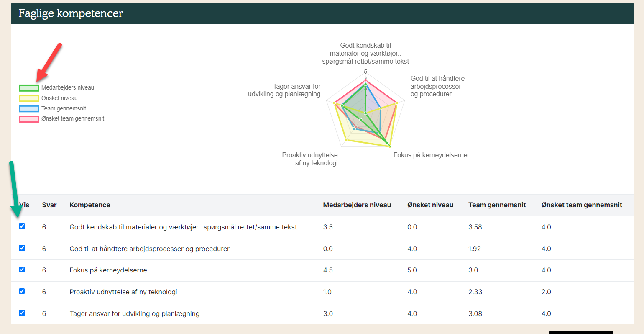The width and height of the screenshot is (644, 334).
Task: Toggle the Vis checkbox for Fokus på kerneydelserne
Action: pyautogui.click(x=22, y=270)
